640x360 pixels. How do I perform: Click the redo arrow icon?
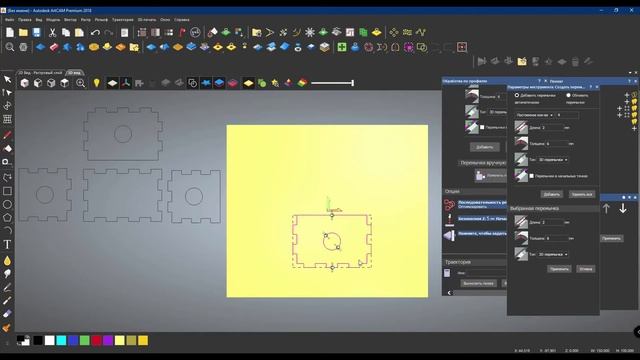coord(109,32)
